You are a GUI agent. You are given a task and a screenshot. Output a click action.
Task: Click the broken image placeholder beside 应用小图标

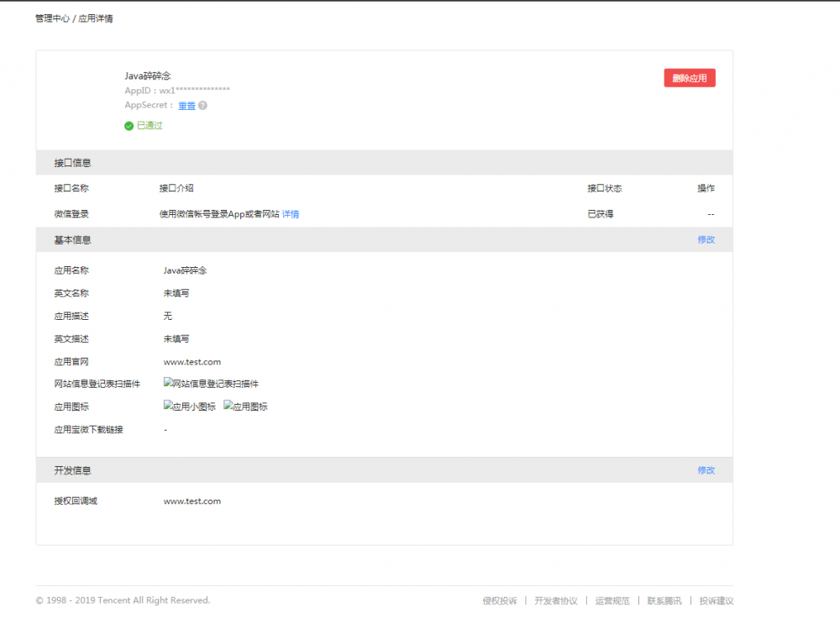pos(165,406)
